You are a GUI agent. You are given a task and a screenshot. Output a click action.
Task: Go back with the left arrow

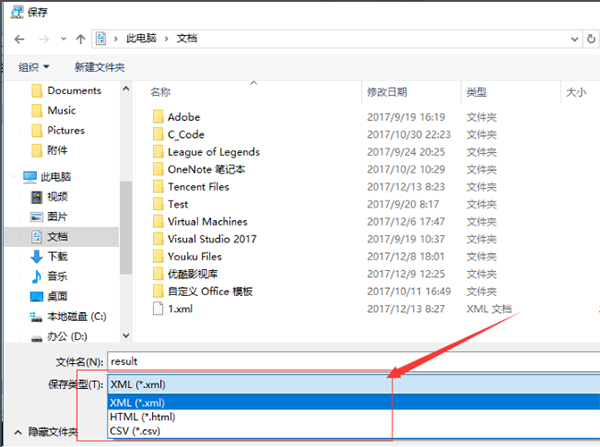click(x=19, y=39)
